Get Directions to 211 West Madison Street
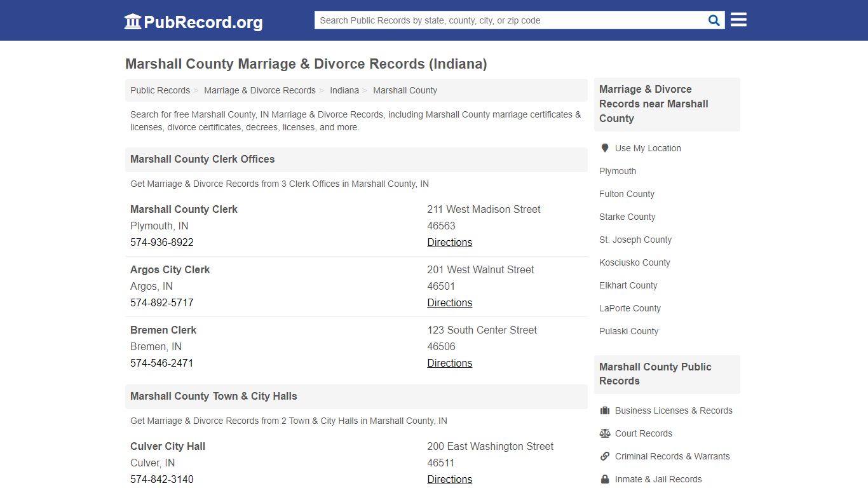 (x=449, y=242)
